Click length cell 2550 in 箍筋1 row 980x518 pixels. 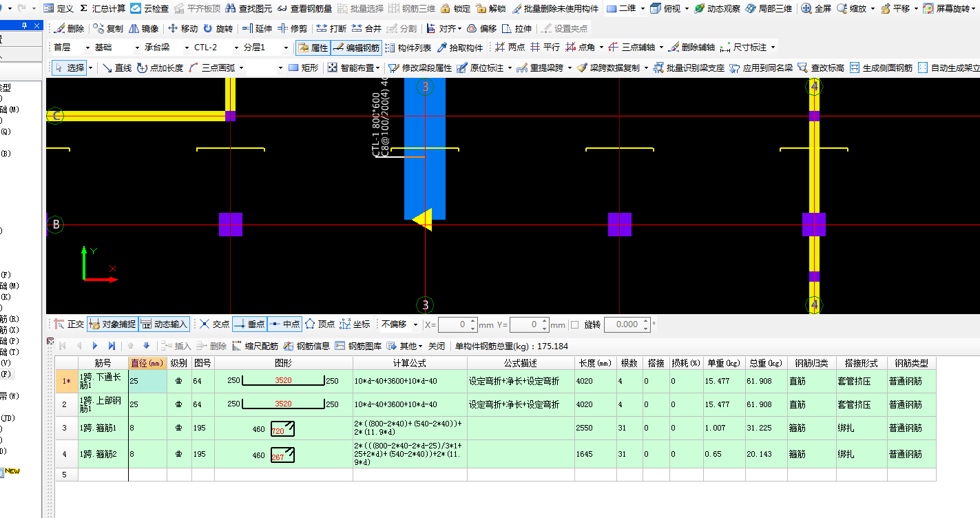point(595,428)
